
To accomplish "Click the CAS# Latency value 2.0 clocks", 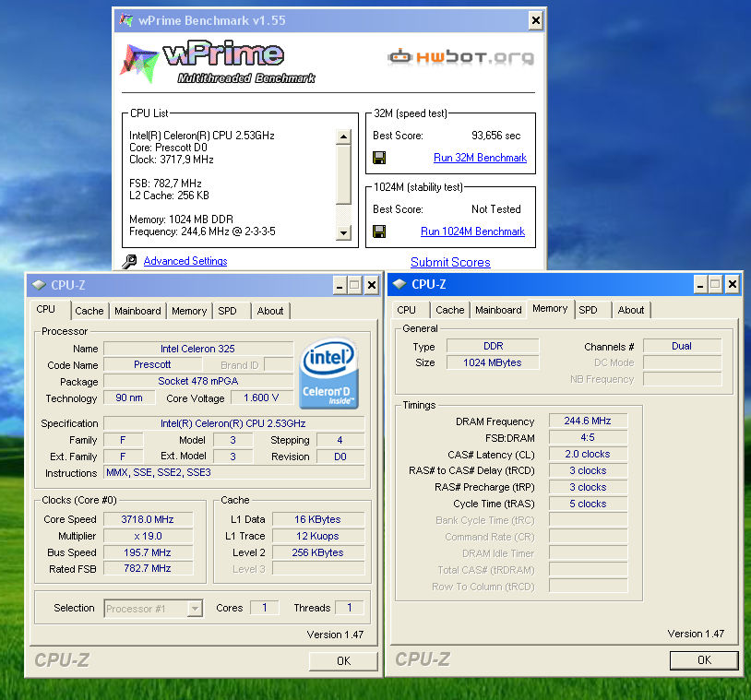I will [x=588, y=454].
